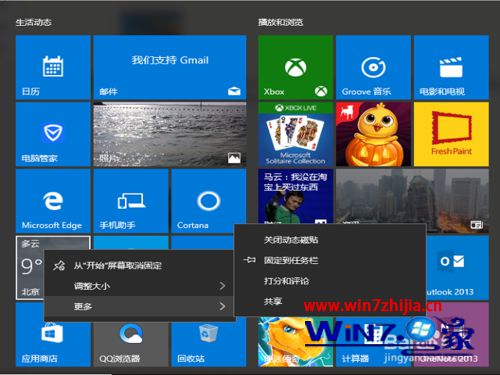The width and height of the screenshot is (500, 375).
Task: Open the 电影和电视 tile
Action: coord(451,67)
